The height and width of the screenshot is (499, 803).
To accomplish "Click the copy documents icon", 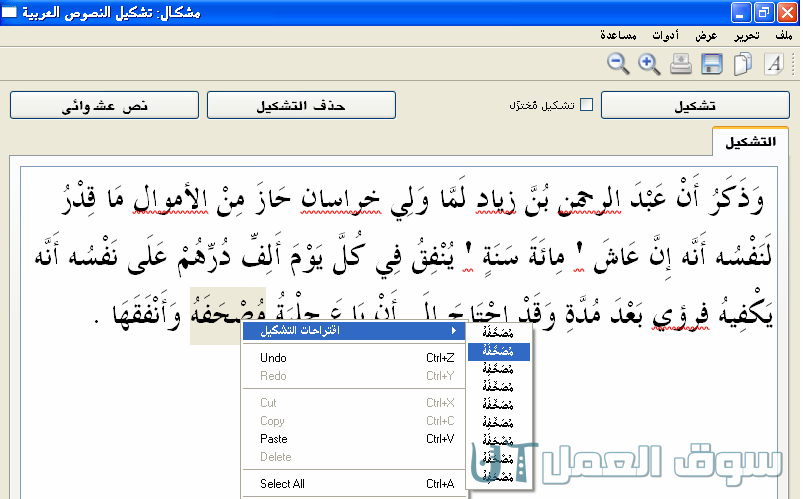I will click(742, 64).
